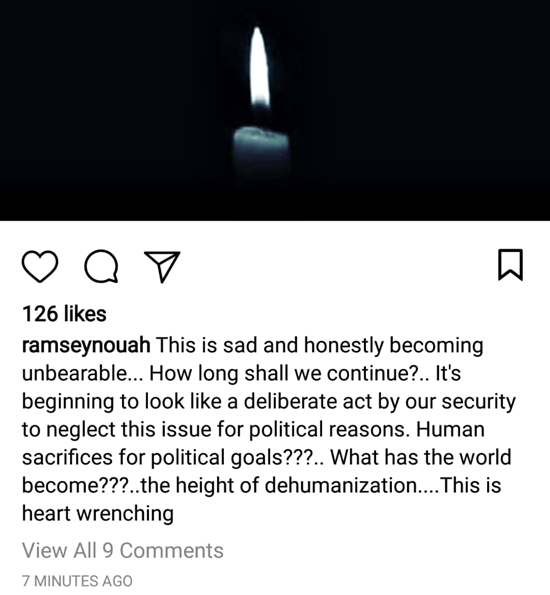Screen dimensions: 550x595
Task: Select the comment bubble beside the heart
Action: [x=101, y=266]
